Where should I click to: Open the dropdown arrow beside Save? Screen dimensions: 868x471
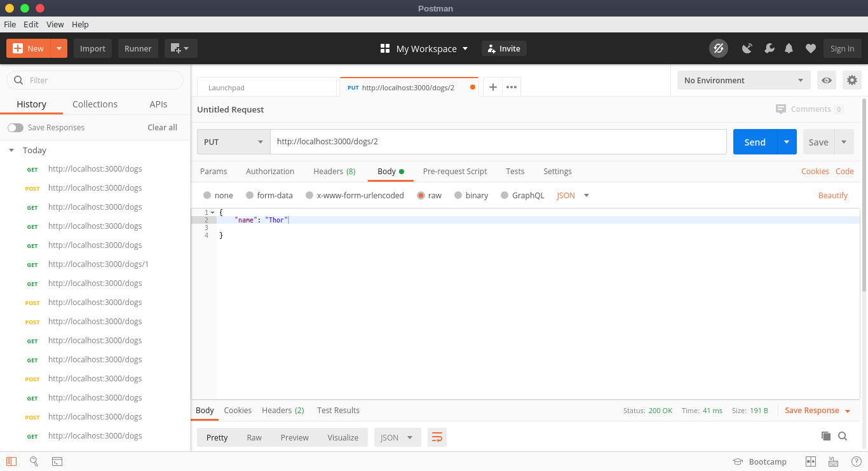coord(844,142)
